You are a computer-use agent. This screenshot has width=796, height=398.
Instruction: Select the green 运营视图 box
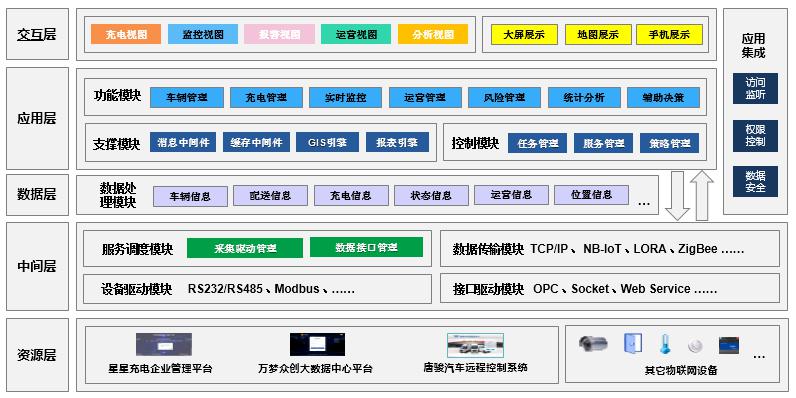point(356,34)
